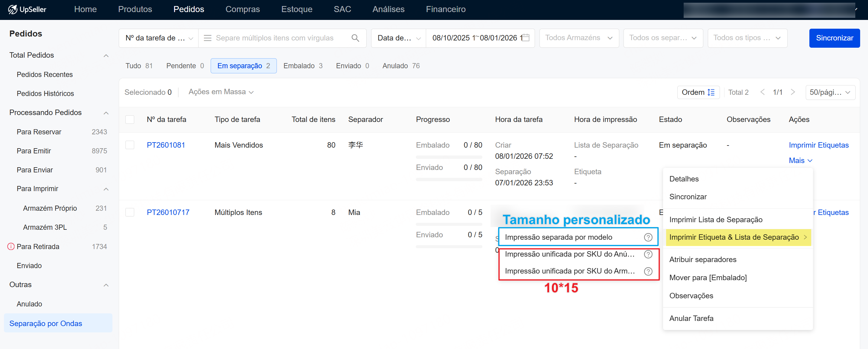868x349 pixels.
Task: Choose Atribuir separadores menu entry
Action: tap(703, 259)
